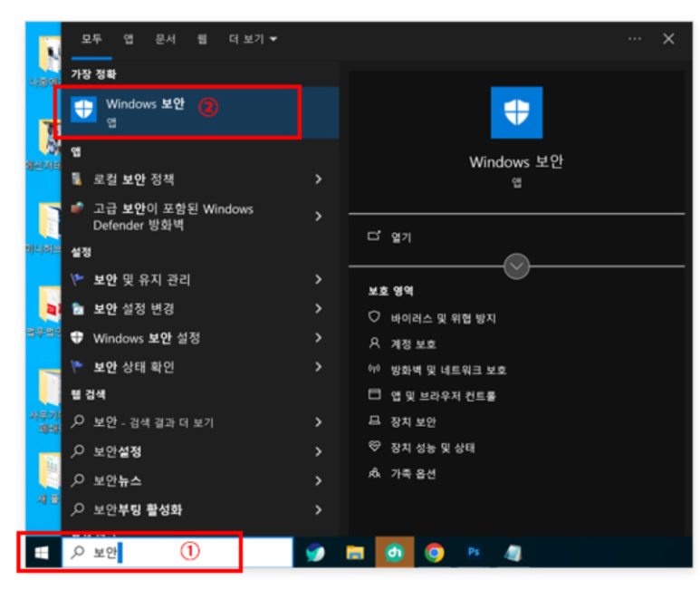Screen dimensions: 700x590
Task: Close the search panel with X
Action: click(x=668, y=39)
